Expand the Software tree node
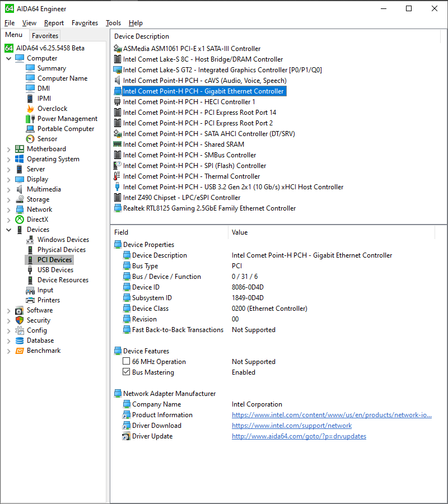 (8, 310)
